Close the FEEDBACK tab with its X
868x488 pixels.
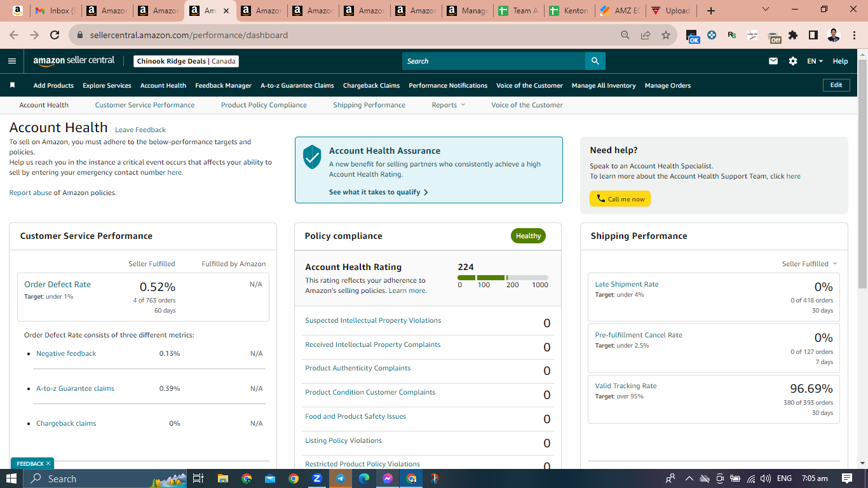point(48,463)
